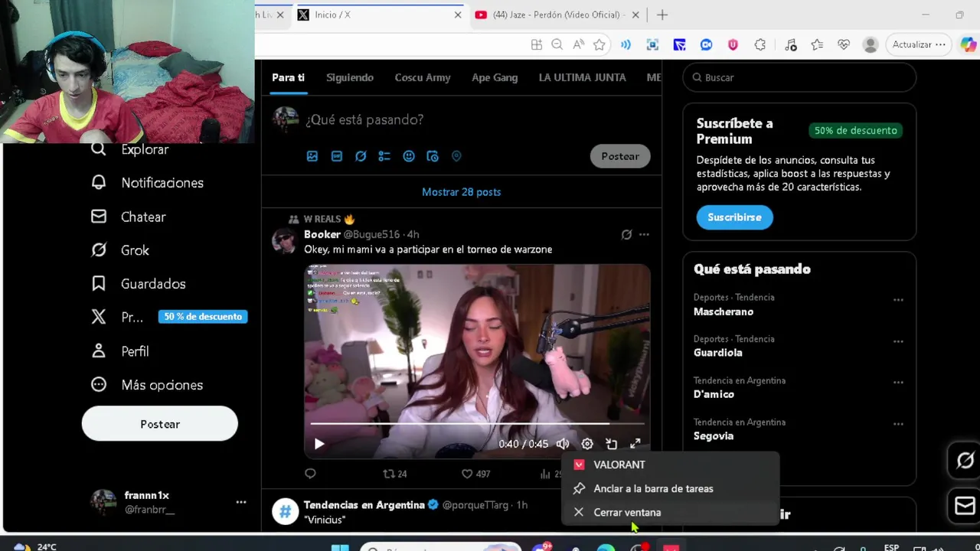Screen dimensions: 980x551
Task: Switch to the Siguiendo tab
Action: (x=350, y=77)
